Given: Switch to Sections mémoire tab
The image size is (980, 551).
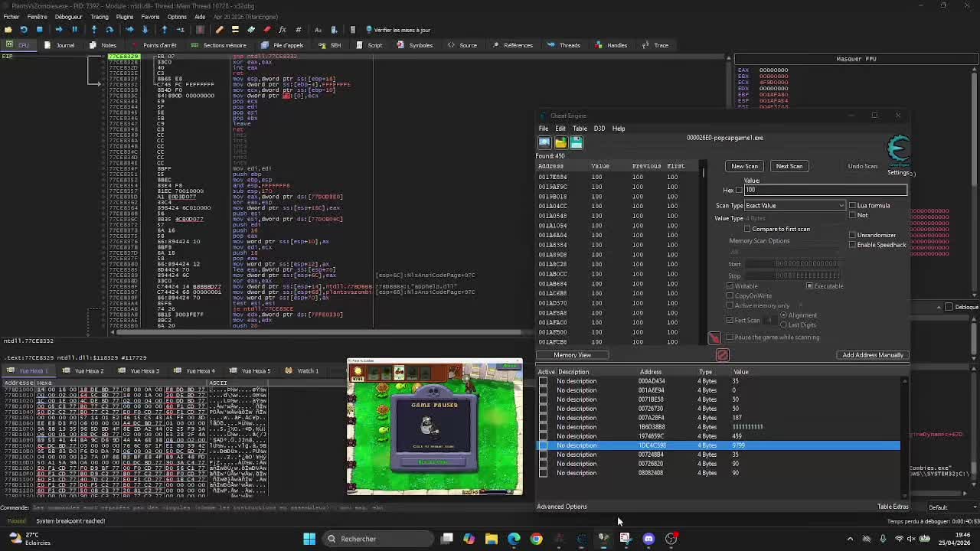Looking at the screenshot, I should [x=219, y=45].
